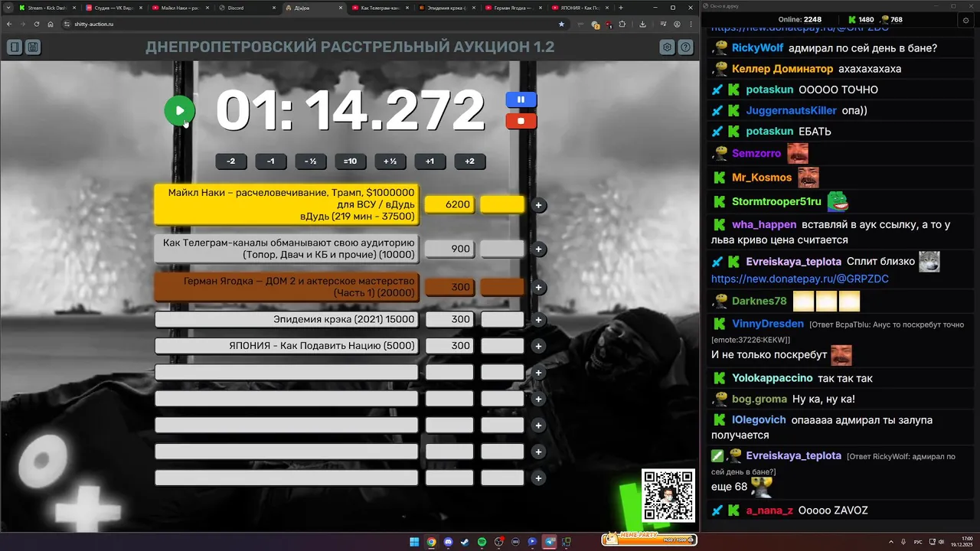Screen dimensions: 980x551
Task: Open the browser profile avatar icon
Action: click(x=678, y=24)
